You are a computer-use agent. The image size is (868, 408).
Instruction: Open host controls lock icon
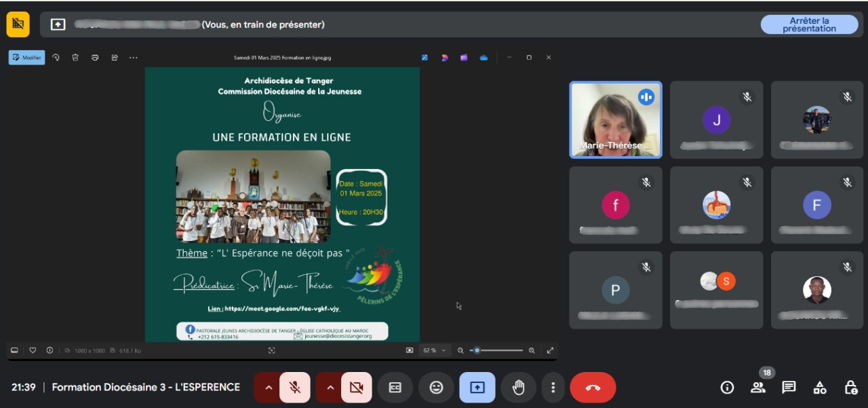tap(850, 388)
